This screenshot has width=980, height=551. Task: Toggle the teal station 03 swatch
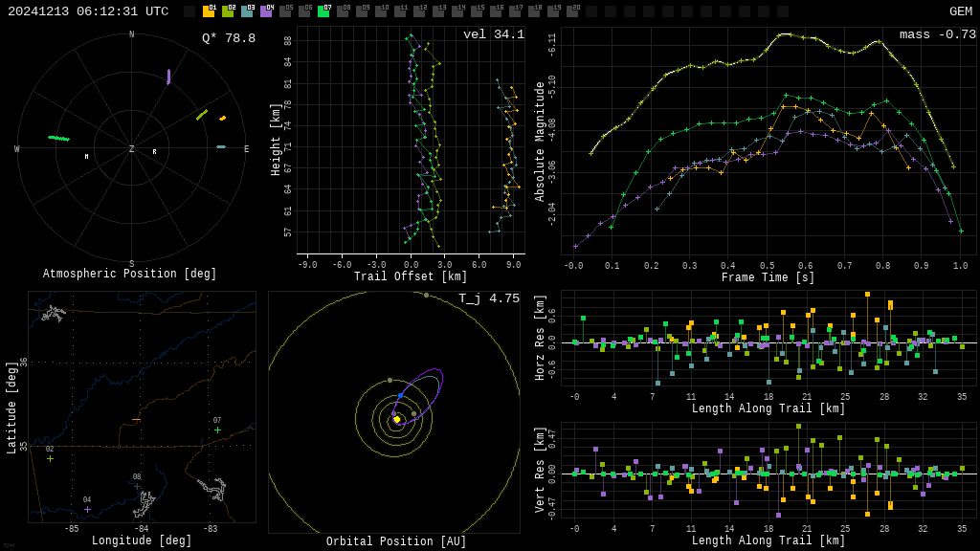pyautogui.click(x=247, y=11)
